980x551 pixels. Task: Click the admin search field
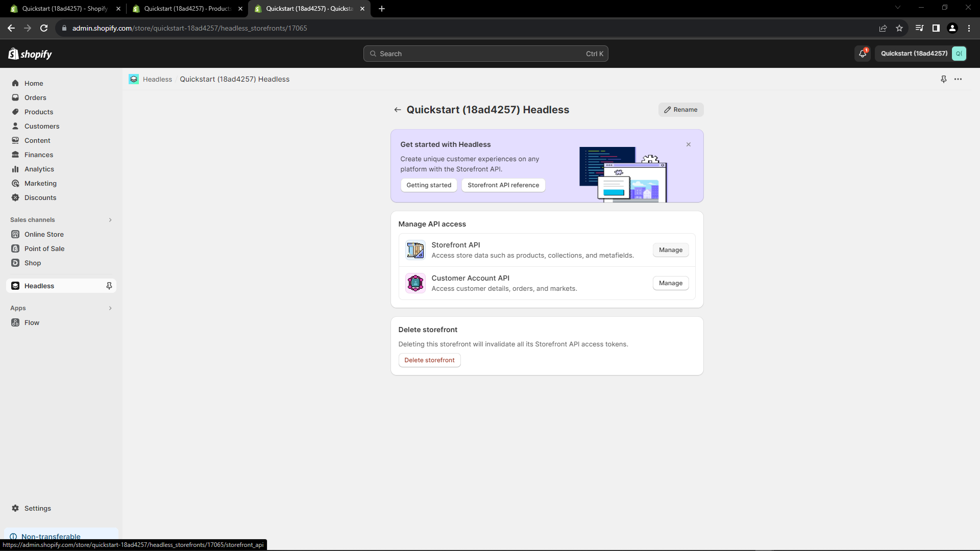pos(485,53)
